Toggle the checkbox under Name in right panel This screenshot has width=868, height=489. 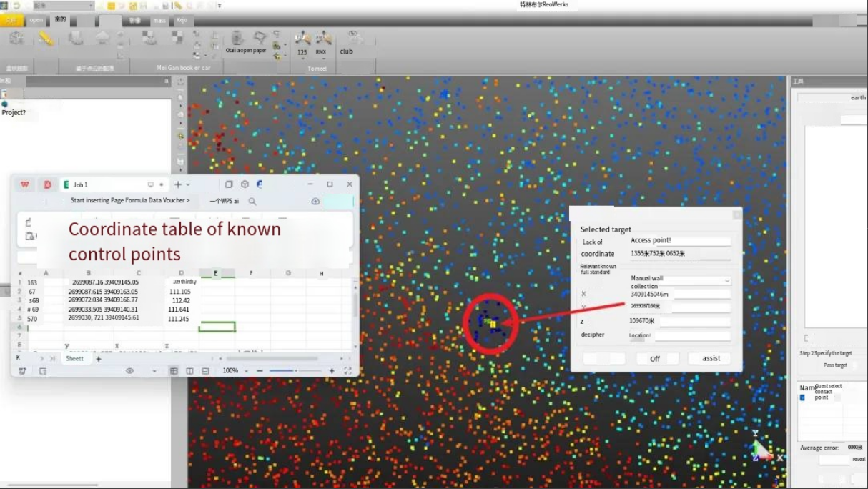[802, 397]
